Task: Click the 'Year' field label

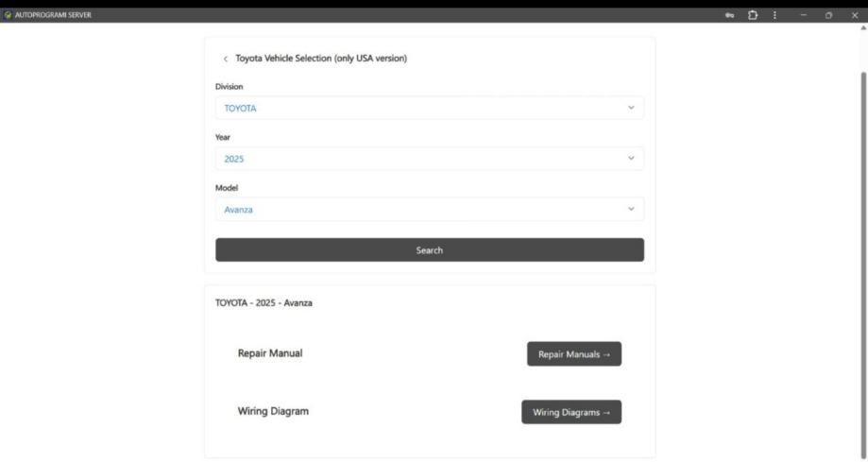Action: coord(223,137)
